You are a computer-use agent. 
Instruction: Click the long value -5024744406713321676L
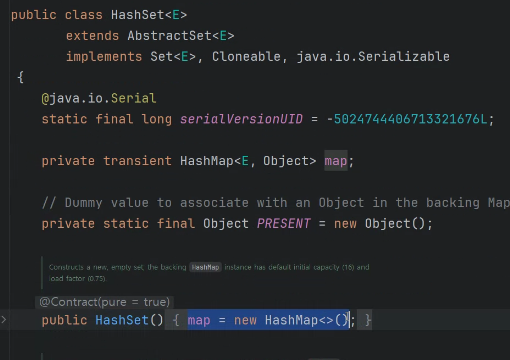tap(407, 119)
